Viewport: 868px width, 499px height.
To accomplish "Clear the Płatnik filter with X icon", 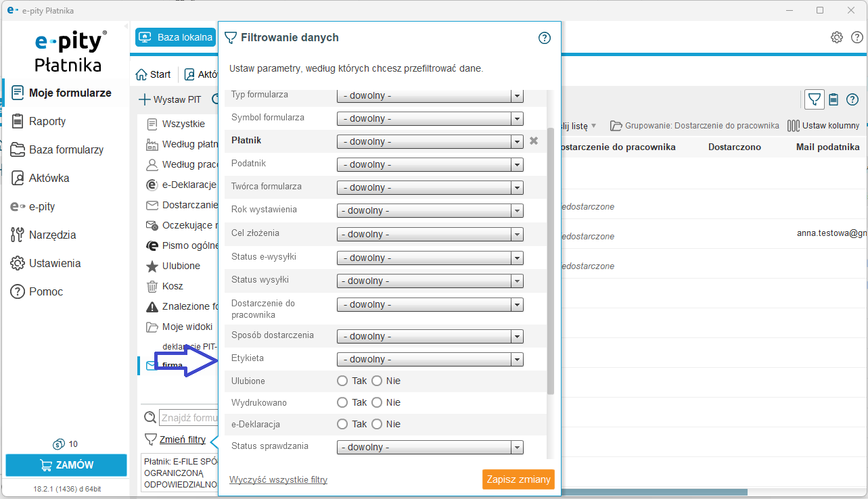I will pyautogui.click(x=534, y=141).
